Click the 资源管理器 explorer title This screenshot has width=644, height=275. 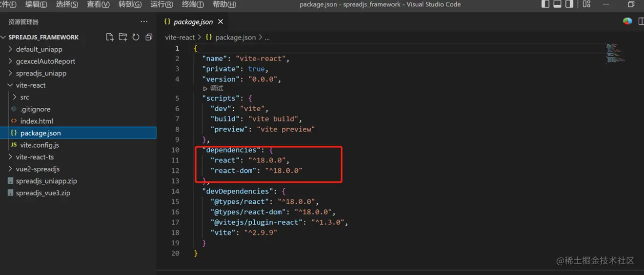[23, 22]
